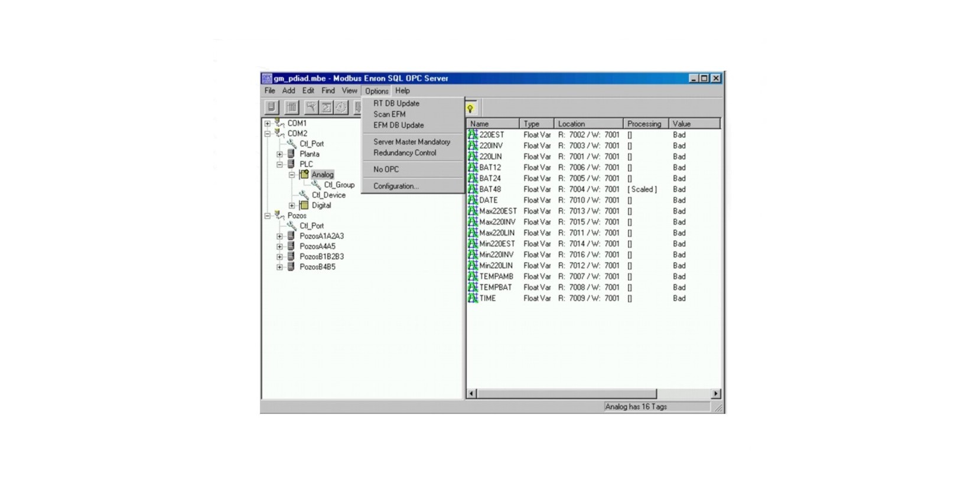Screen dimensions: 980x490
Task: Collapse the Analog group node
Action: [x=292, y=175]
